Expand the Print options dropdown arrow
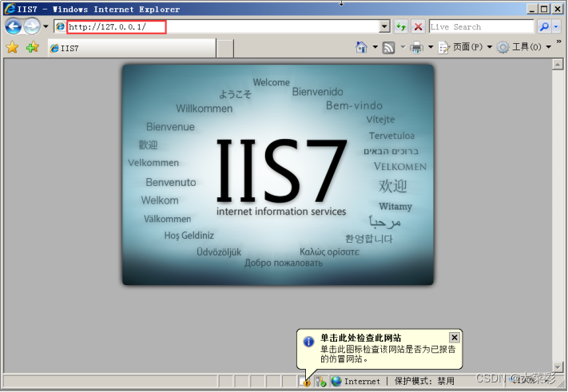The height and width of the screenshot is (392, 568). click(x=431, y=47)
